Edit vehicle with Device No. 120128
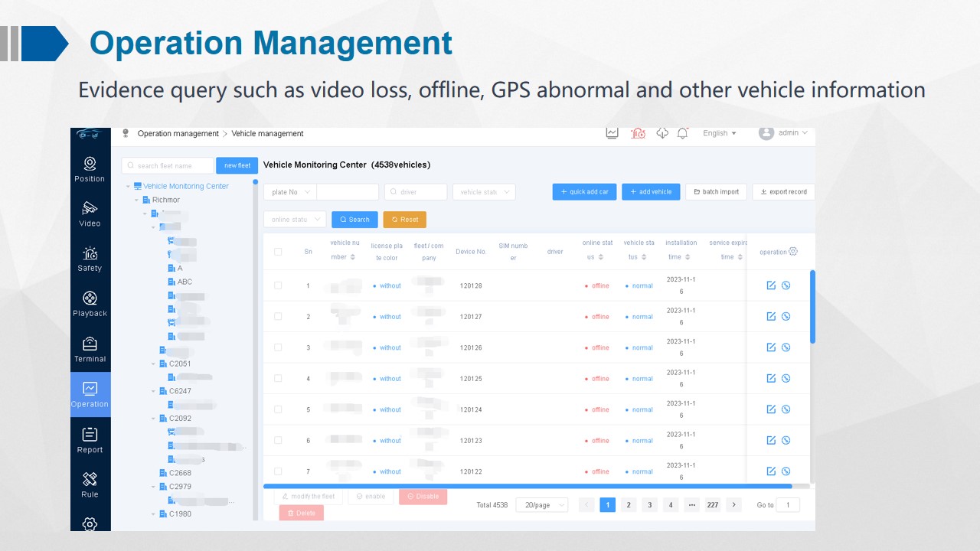The height and width of the screenshot is (551, 980). click(771, 285)
